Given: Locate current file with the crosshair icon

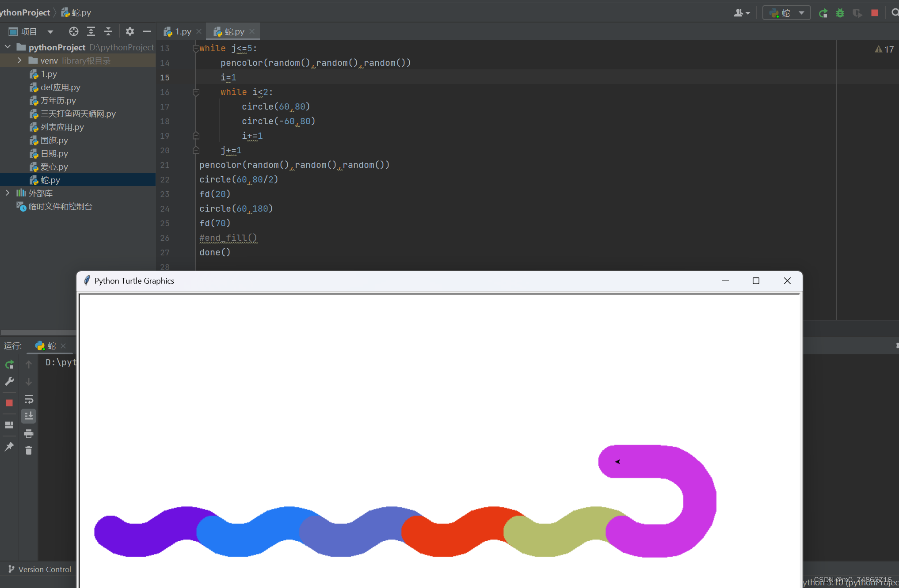Looking at the screenshot, I should [x=73, y=31].
